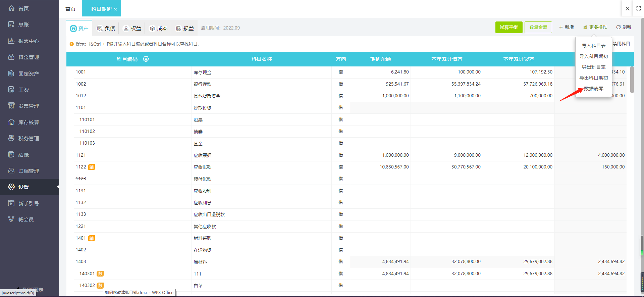Click the gear icon beside 科目编码 header
The image size is (644, 297).
(146, 59)
